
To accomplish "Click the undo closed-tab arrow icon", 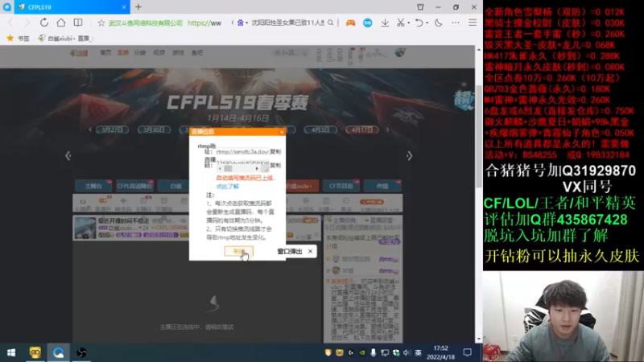I will 419,23.
